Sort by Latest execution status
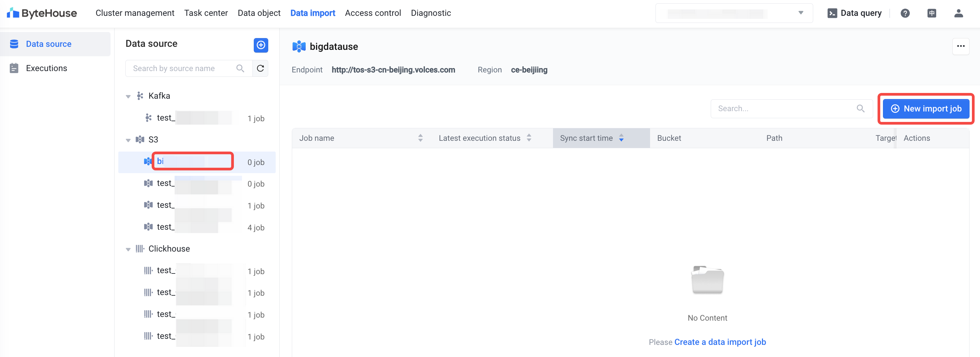Image resolution: width=980 pixels, height=357 pixels. 528,138
